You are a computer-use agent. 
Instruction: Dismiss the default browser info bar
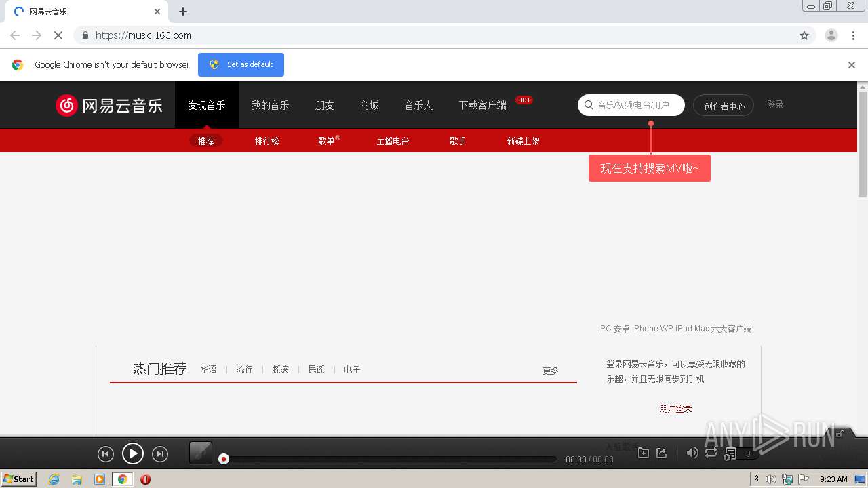[852, 65]
